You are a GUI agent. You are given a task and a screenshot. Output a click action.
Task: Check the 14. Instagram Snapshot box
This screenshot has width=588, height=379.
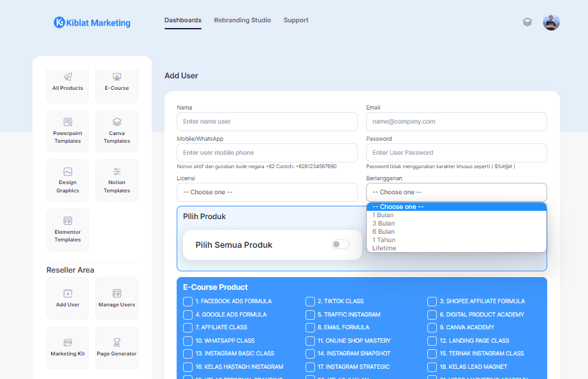[x=310, y=354]
